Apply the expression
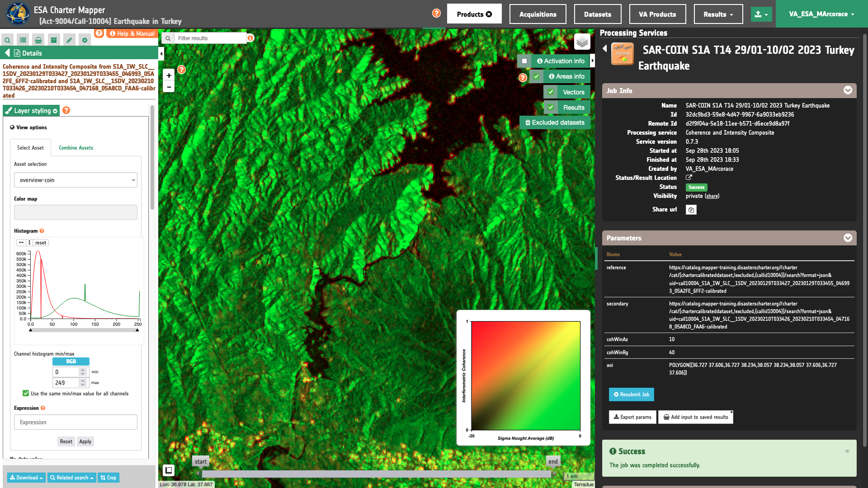 pos(85,441)
